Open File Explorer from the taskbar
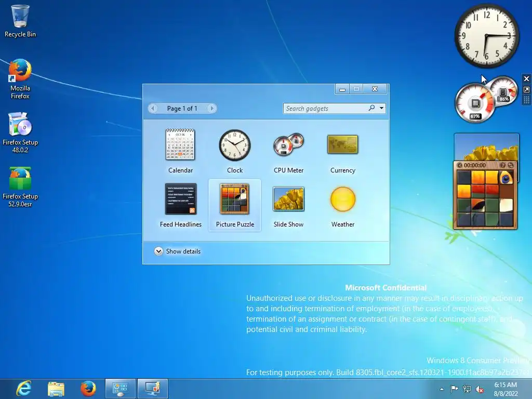The height and width of the screenshot is (399, 532). (x=56, y=389)
